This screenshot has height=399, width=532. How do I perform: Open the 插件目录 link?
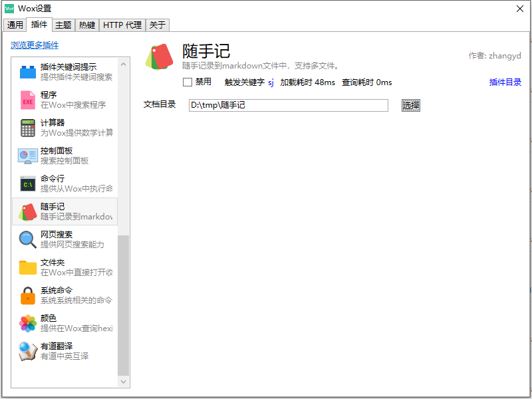(505, 82)
